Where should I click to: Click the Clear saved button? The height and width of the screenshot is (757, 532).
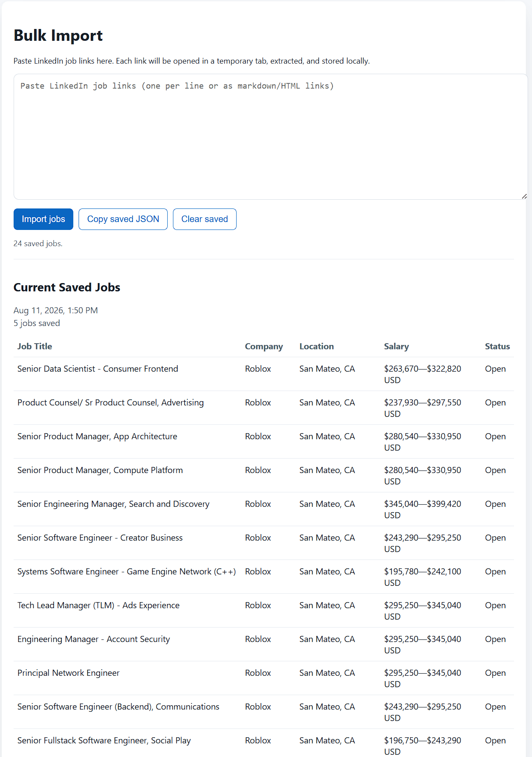click(x=205, y=219)
